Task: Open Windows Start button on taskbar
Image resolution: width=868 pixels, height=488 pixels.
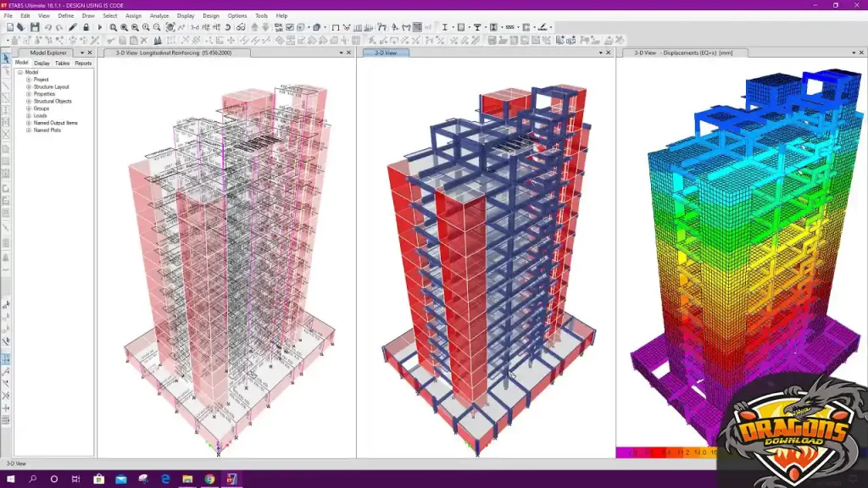Action: point(10,479)
